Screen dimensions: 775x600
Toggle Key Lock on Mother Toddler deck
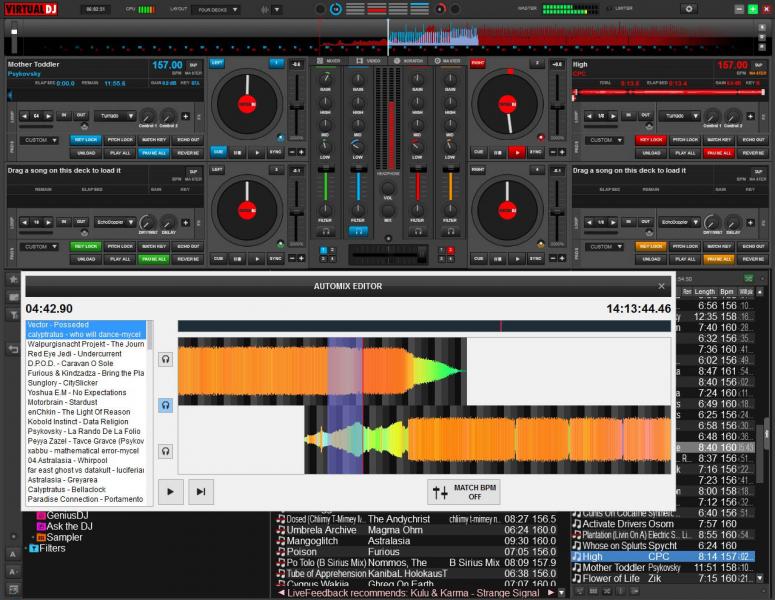coord(86,140)
